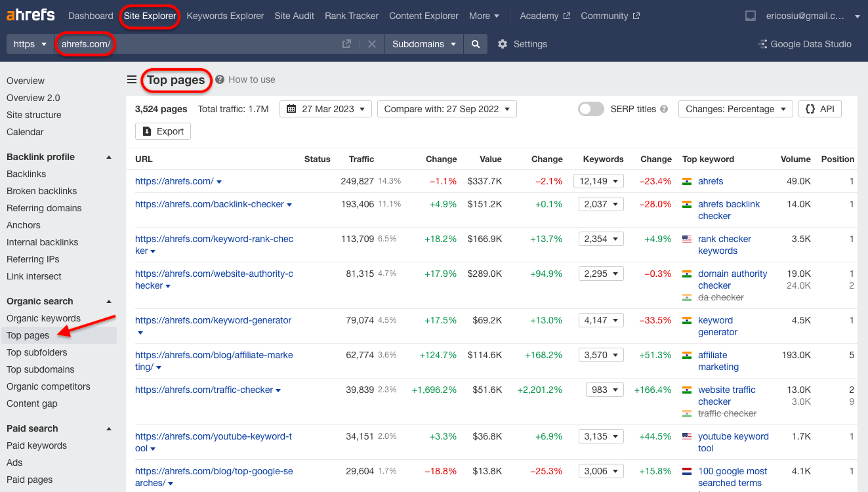This screenshot has height=492, width=868.
Task: Click the Google Data Studio icon
Action: click(762, 44)
